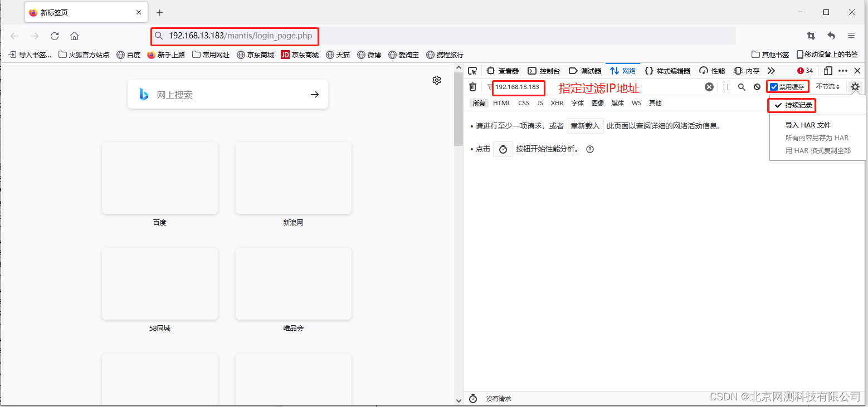This screenshot has height=407, width=868.
Task: Open the DevTools three-dot options menu
Action: click(843, 71)
